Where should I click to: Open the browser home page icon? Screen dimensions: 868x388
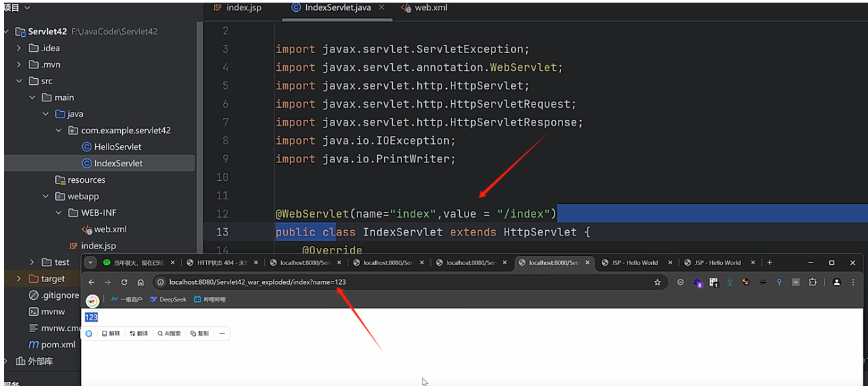[x=141, y=282]
